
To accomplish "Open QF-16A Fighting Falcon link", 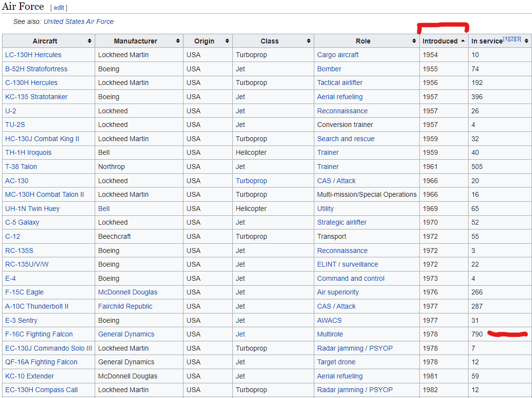I will point(41,362).
